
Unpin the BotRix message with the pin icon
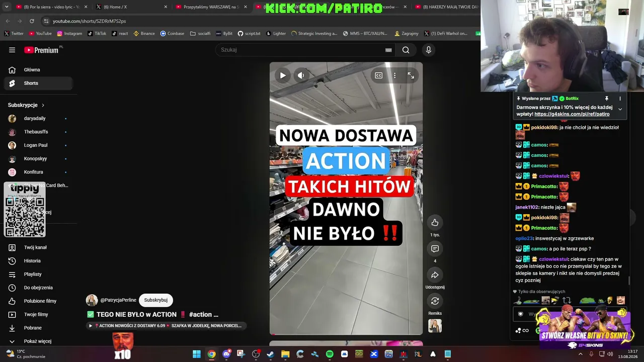coord(607,99)
